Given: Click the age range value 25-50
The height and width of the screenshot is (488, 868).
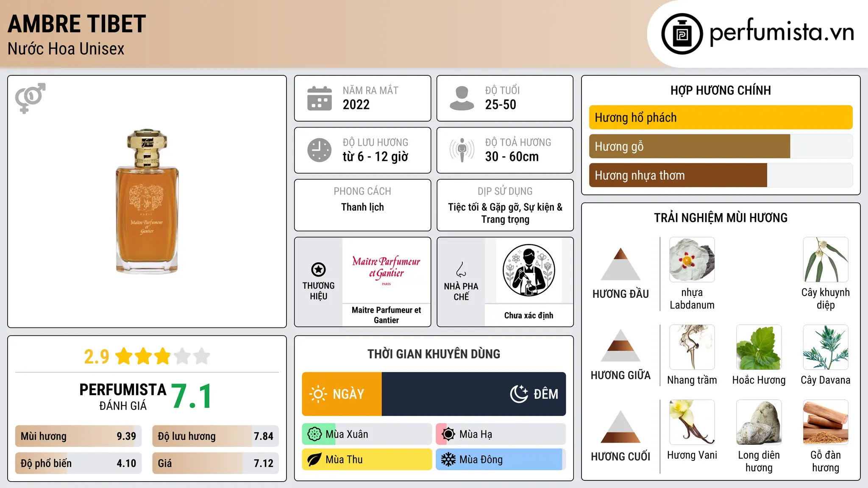Looking at the screenshot, I should click(x=501, y=105).
